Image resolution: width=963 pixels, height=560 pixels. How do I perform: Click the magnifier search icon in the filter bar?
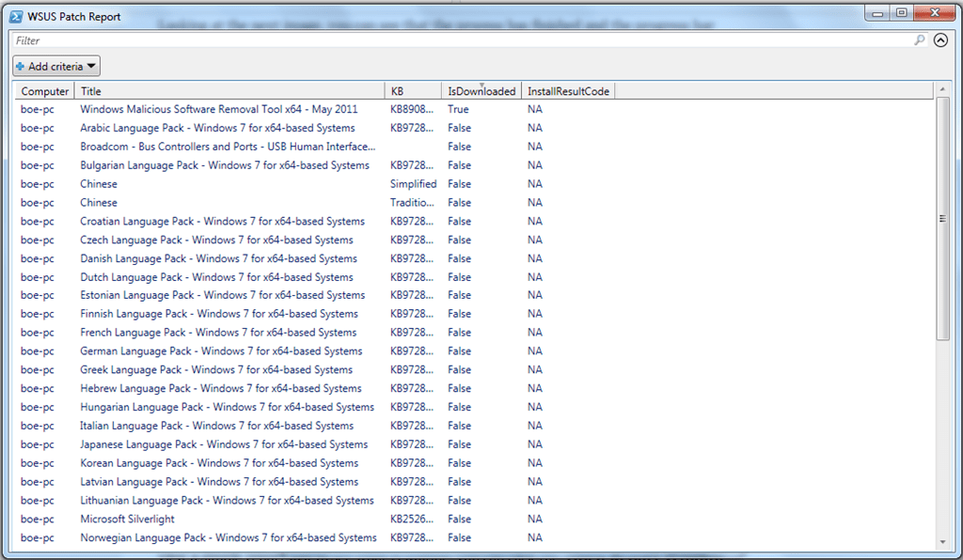pos(922,40)
